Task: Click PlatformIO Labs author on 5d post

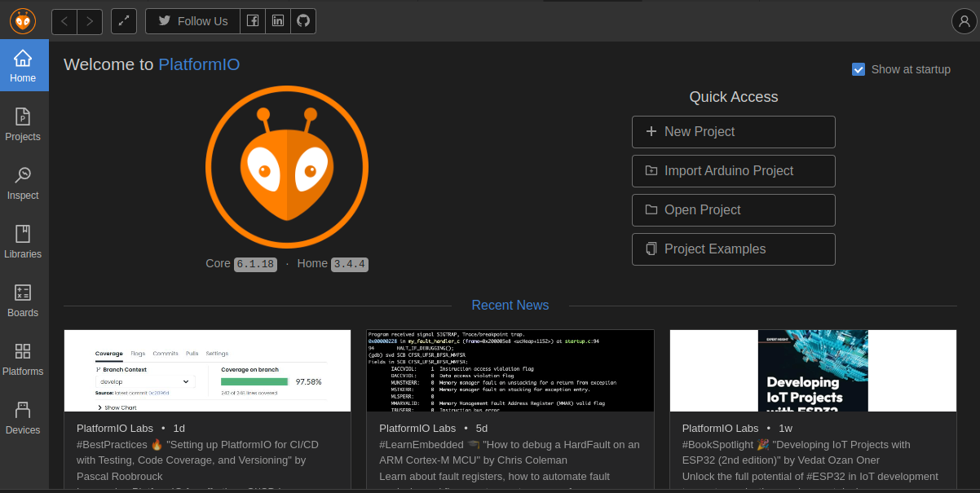Action: tap(417, 428)
